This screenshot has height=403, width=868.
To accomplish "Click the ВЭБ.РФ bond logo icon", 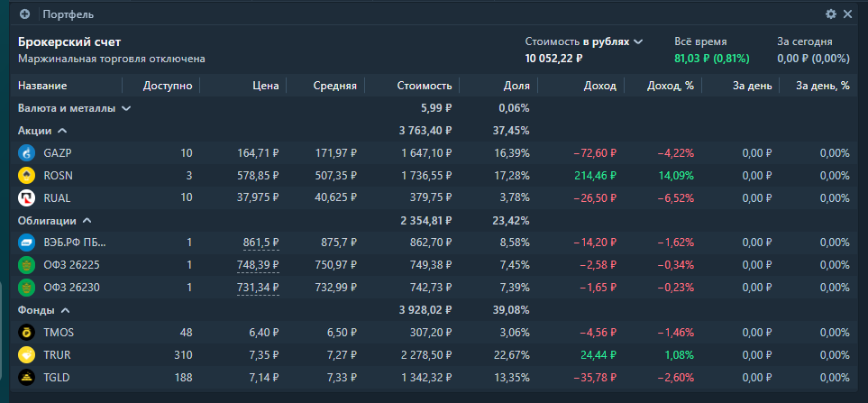I will coord(26,243).
